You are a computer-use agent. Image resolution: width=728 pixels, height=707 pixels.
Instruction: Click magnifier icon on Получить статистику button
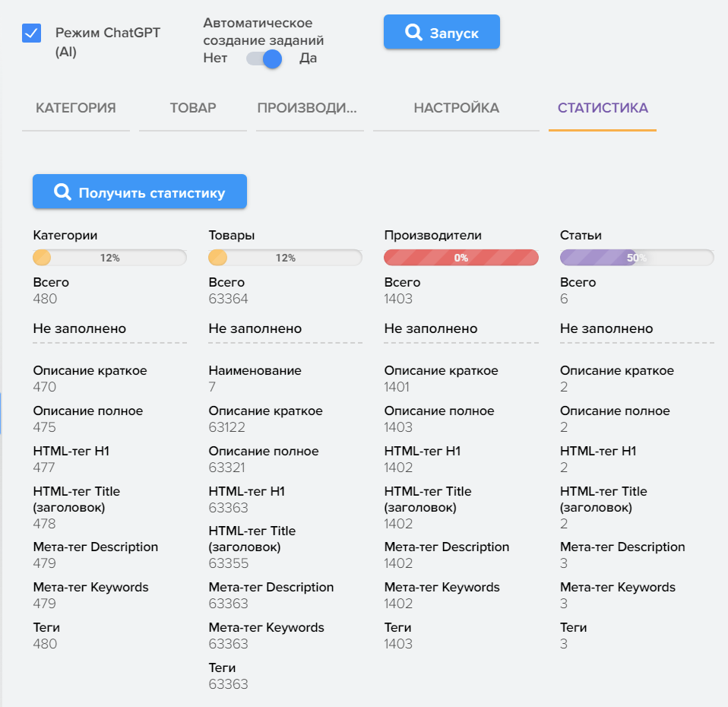coord(62,192)
